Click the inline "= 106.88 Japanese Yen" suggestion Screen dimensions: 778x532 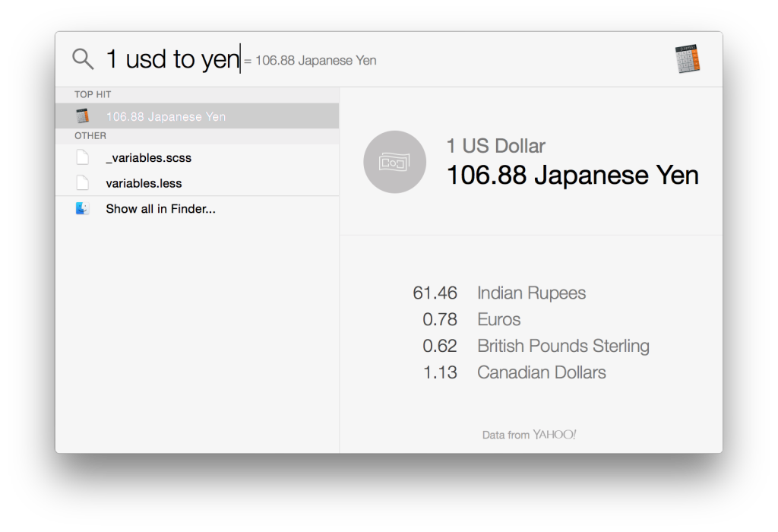point(310,61)
